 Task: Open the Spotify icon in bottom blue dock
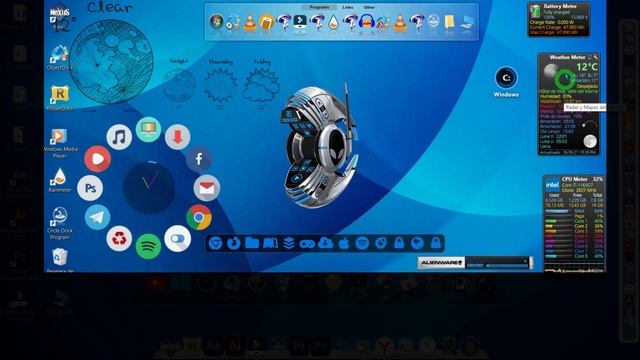click(362, 243)
